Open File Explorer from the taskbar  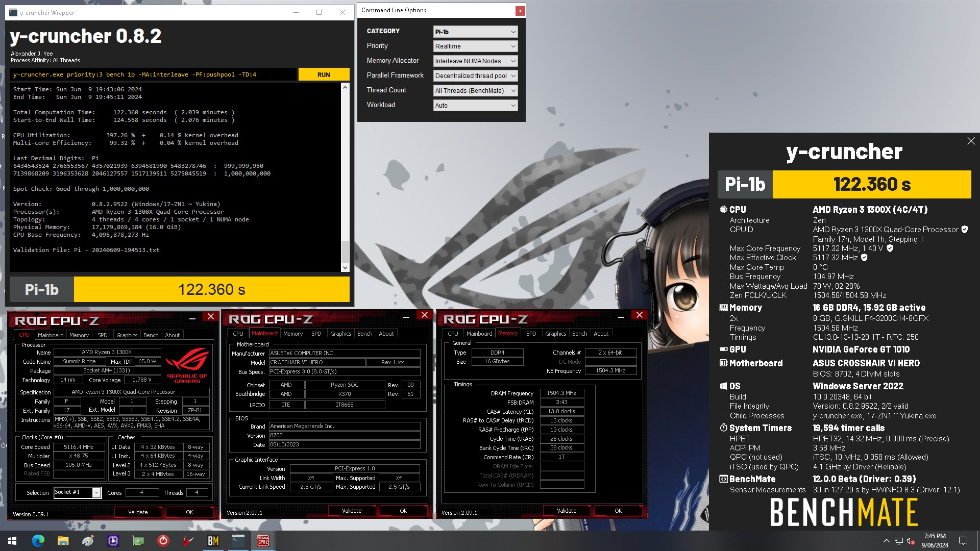point(63,541)
